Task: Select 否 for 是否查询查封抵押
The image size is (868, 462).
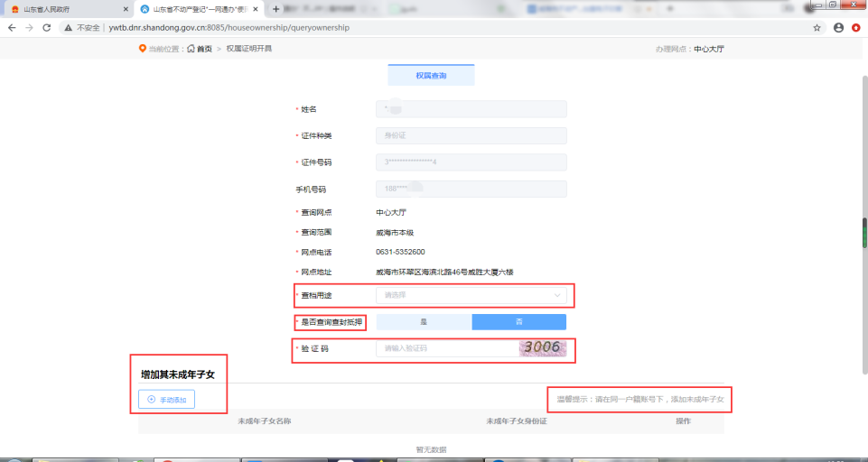Action: pyautogui.click(x=518, y=322)
